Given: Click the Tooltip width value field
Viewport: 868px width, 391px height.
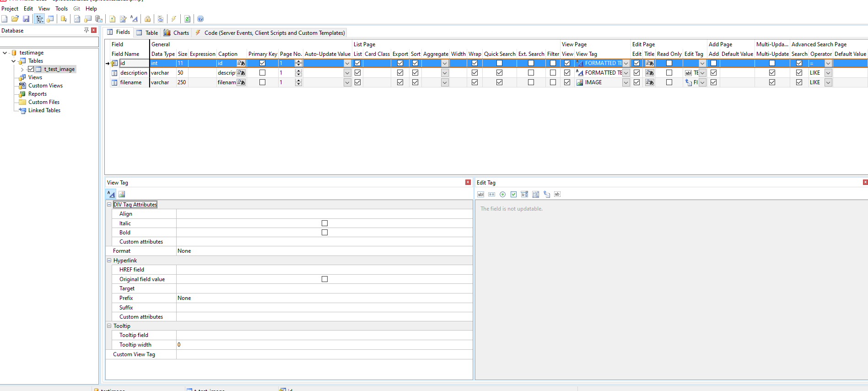Looking at the screenshot, I should [x=324, y=345].
